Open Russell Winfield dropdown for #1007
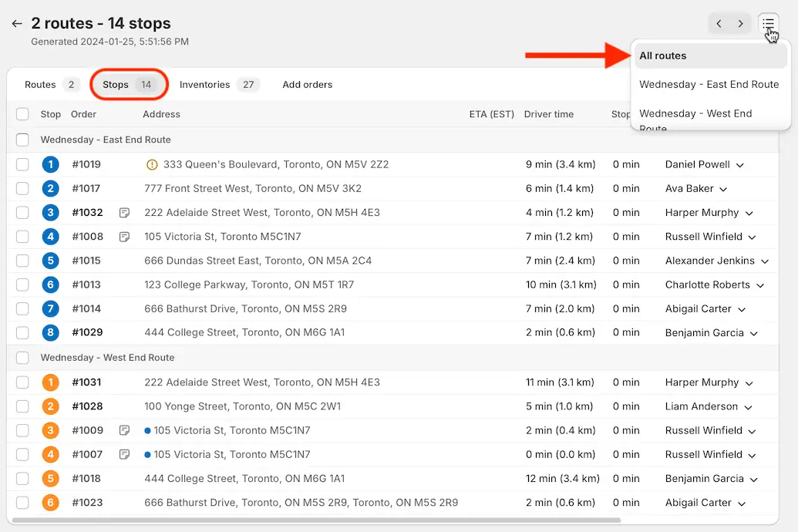Screen dimensions: 798x532 coord(710,455)
